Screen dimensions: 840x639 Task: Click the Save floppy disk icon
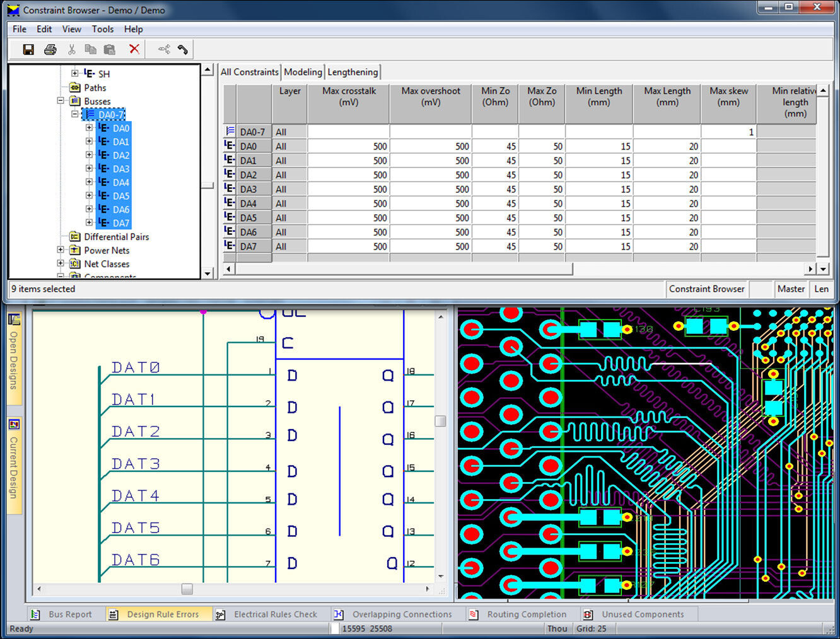point(28,49)
